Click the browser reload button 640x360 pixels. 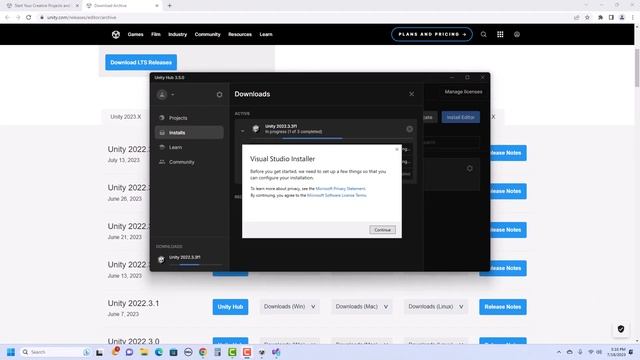point(29,18)
